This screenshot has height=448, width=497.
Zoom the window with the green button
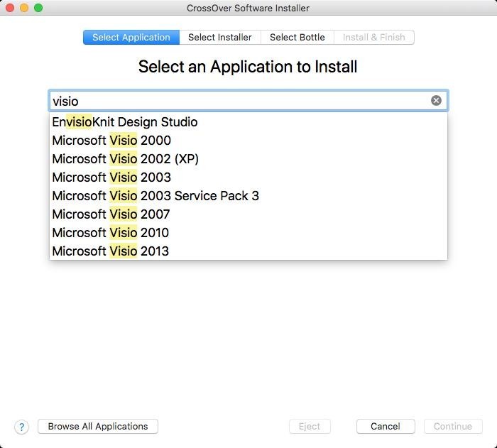[38, 8]
